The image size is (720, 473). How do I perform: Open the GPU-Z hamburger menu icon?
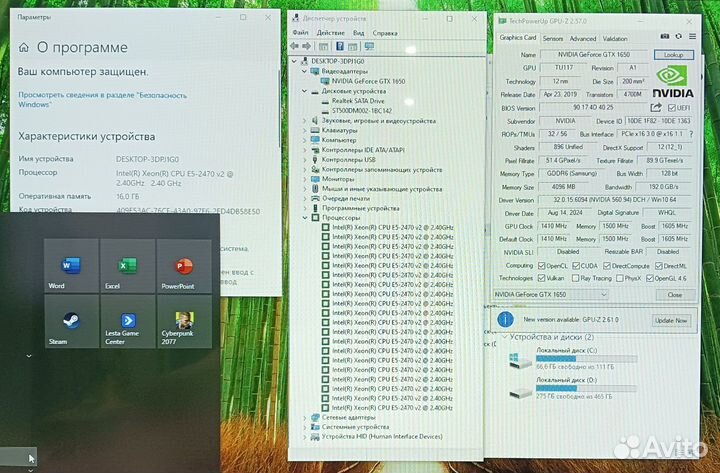[x=692, y=36]
